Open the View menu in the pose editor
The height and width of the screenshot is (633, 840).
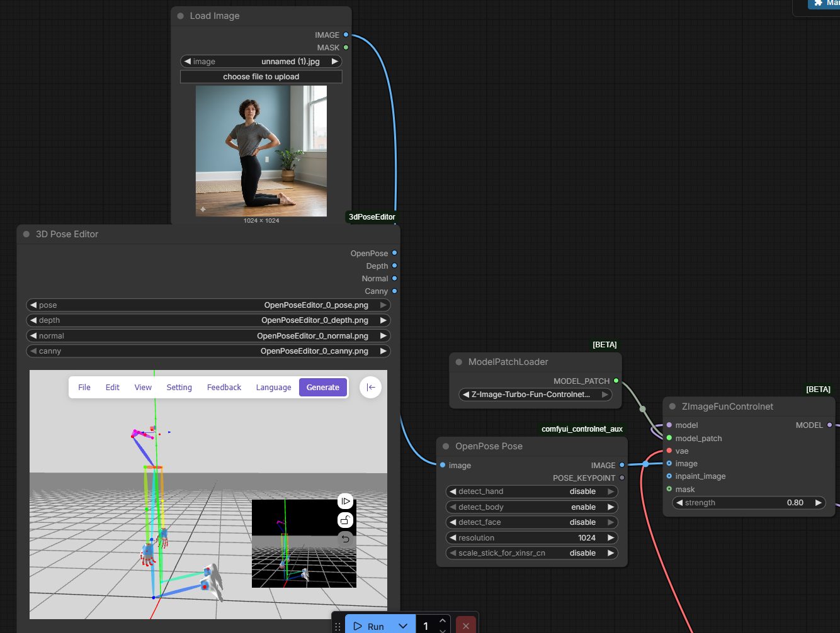point(143,388)
